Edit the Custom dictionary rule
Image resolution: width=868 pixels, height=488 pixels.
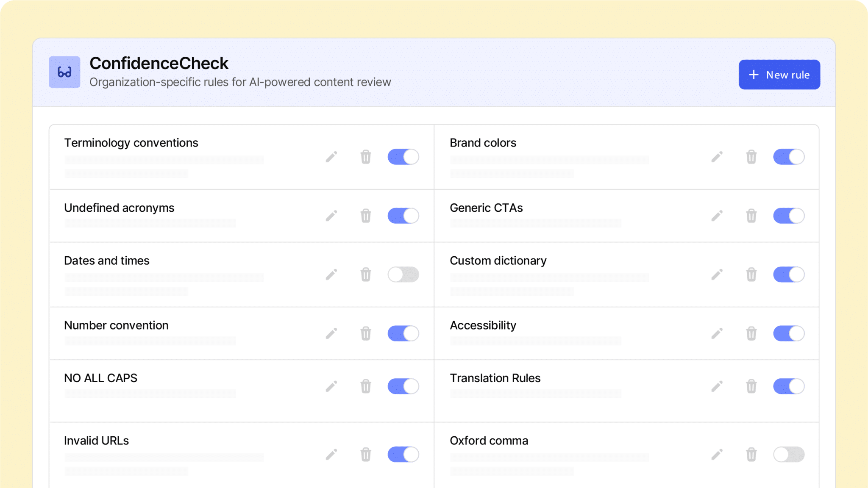point(717,274)
